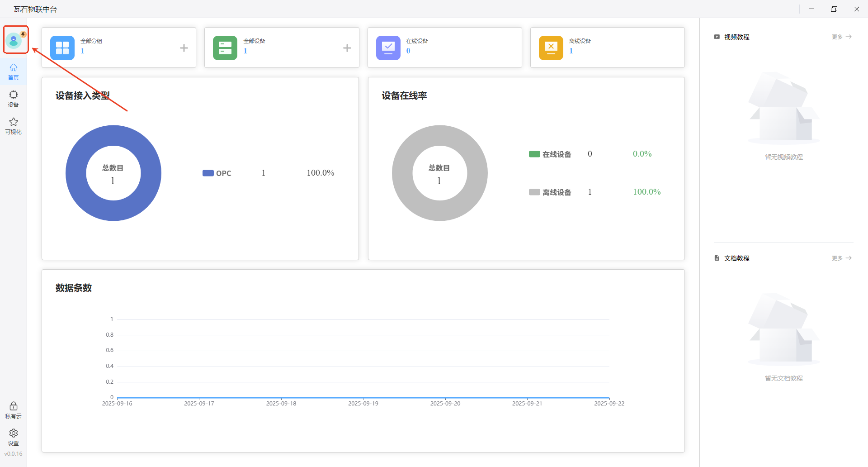Toggle the 离线设备 legend series
The image size is (868, 467).
550,192
